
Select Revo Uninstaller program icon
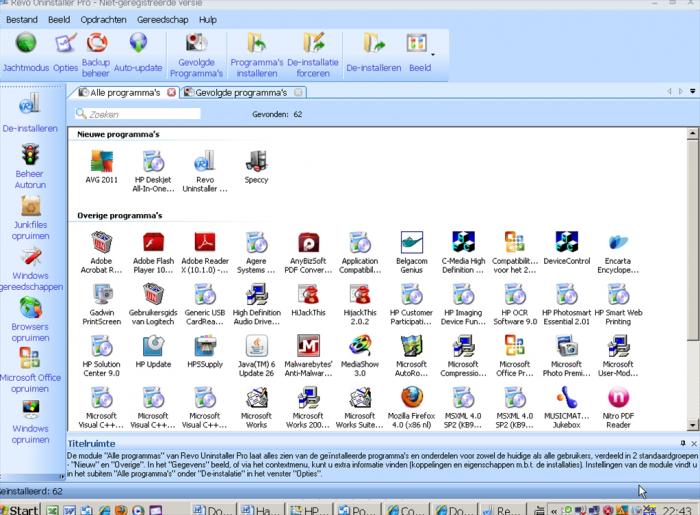click(205, 171)
